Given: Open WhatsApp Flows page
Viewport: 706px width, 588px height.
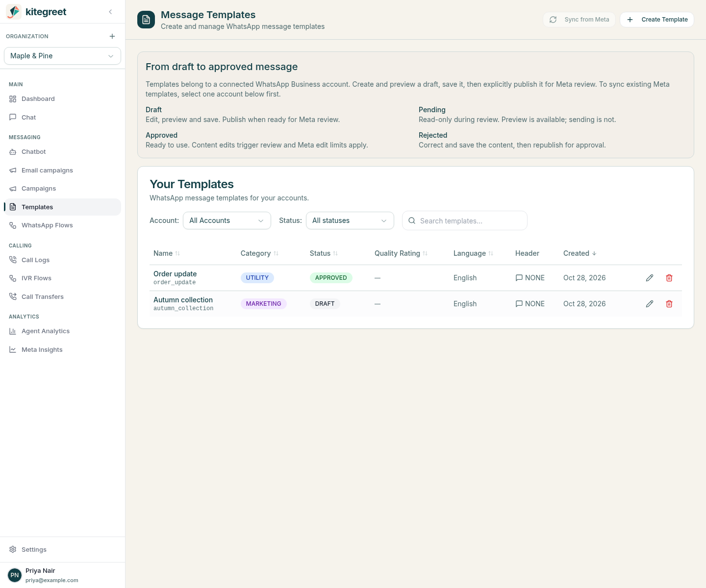Looking at the screenshot, I should (x=62, y=225).
